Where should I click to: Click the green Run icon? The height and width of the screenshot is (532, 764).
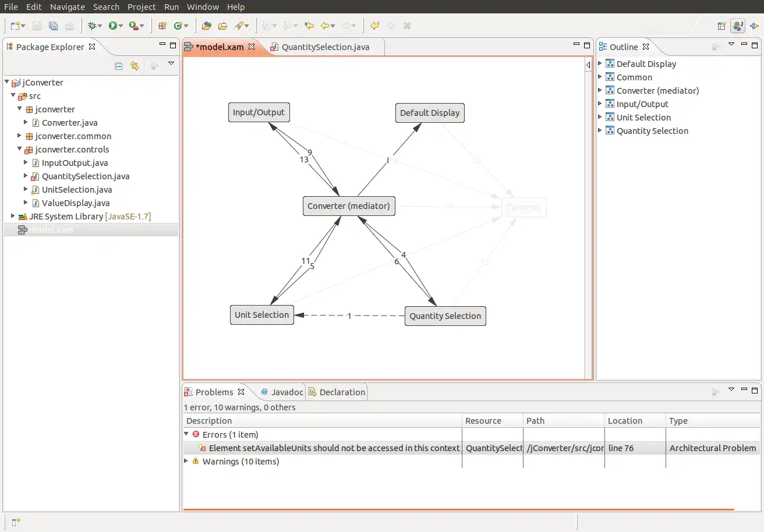point(113,26)
